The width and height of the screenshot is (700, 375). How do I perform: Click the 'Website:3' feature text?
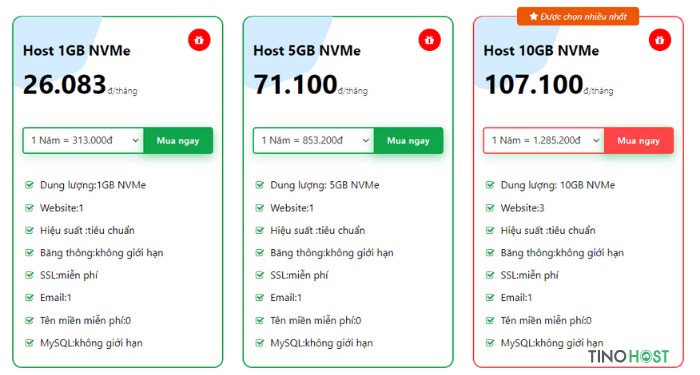(522, 208)
